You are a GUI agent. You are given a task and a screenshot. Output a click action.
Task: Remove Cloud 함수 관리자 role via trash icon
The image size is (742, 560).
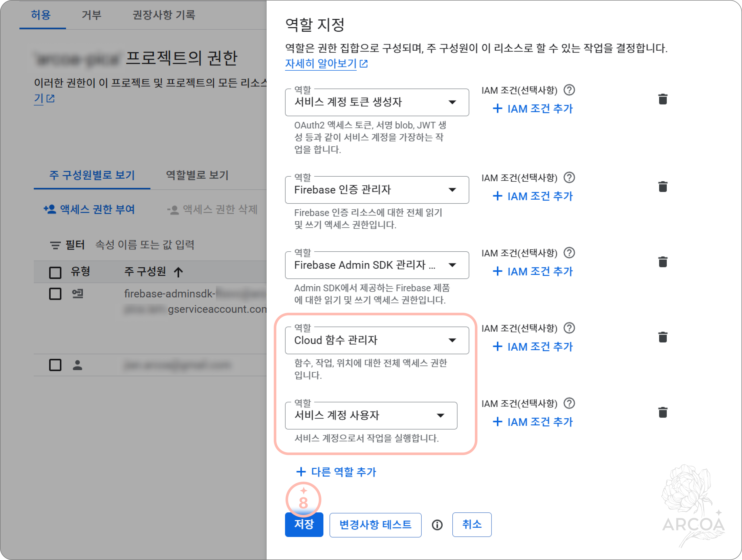tap(662, 337)
